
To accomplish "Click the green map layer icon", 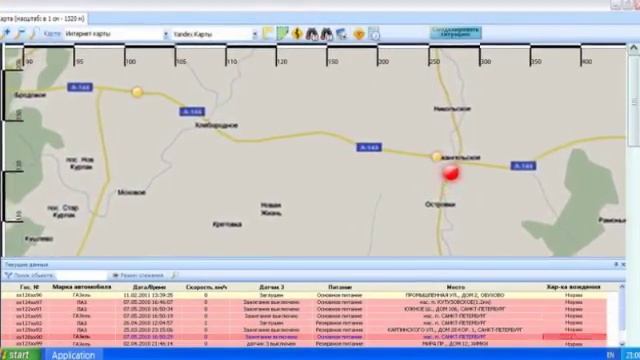I will 282,34.
